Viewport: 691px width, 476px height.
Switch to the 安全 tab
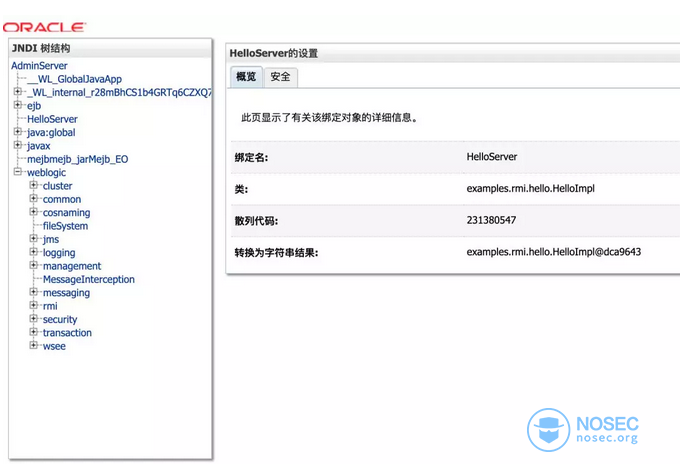point(280,77)
